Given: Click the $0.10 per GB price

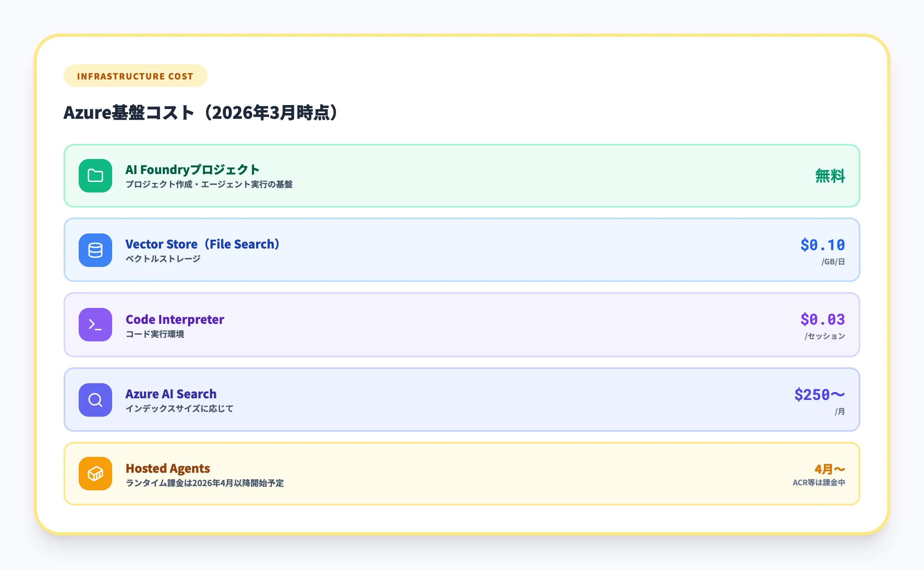Looking at the screenshot, I should click(x=822, y=245).
